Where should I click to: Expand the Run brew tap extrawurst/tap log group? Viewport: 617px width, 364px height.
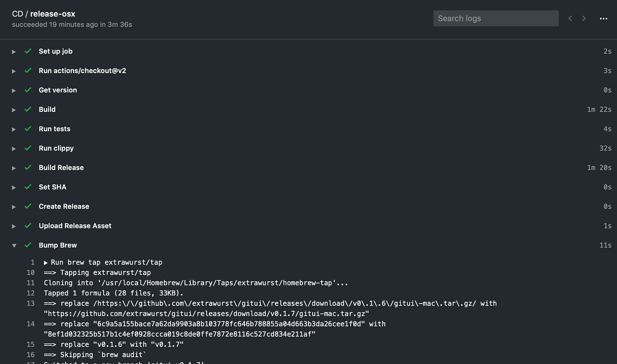point(45,262)
